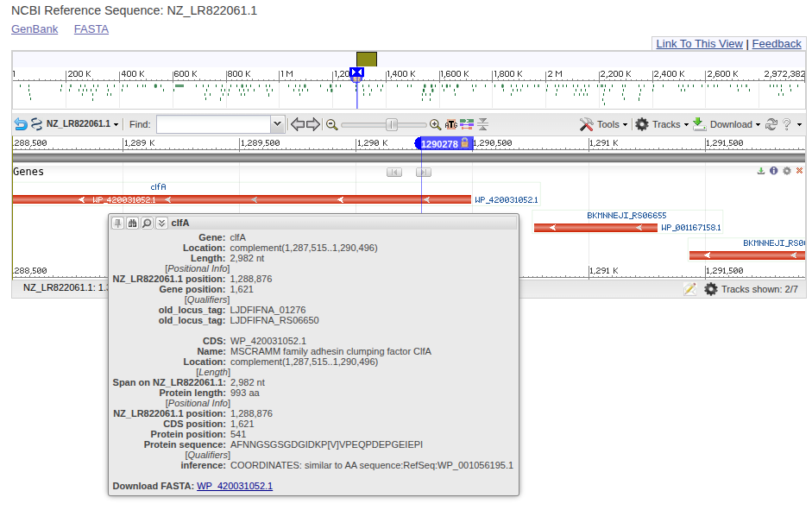812x510 pixels.
Task: Adjust the zoom slider handle
Action: (392, 125)
